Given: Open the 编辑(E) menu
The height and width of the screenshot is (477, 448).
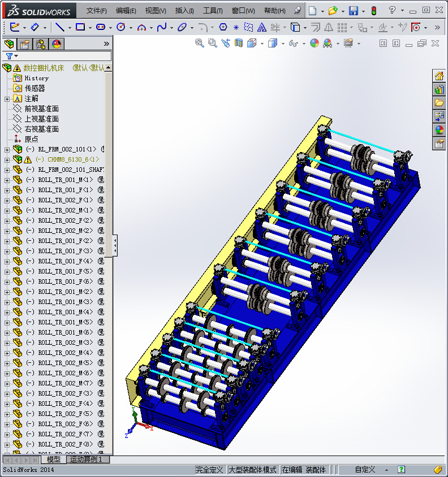Looking at the screenshot, I should [126, 11].
